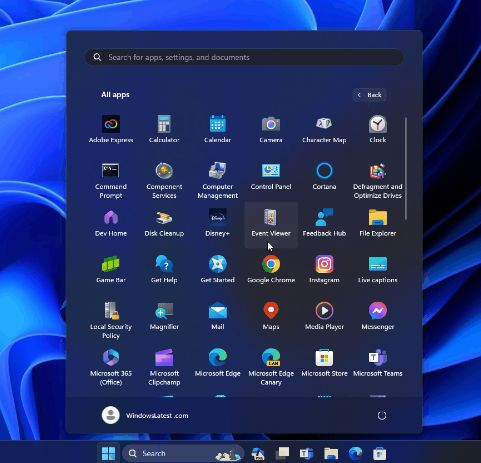Open Get Started app

tap(217, 270)
